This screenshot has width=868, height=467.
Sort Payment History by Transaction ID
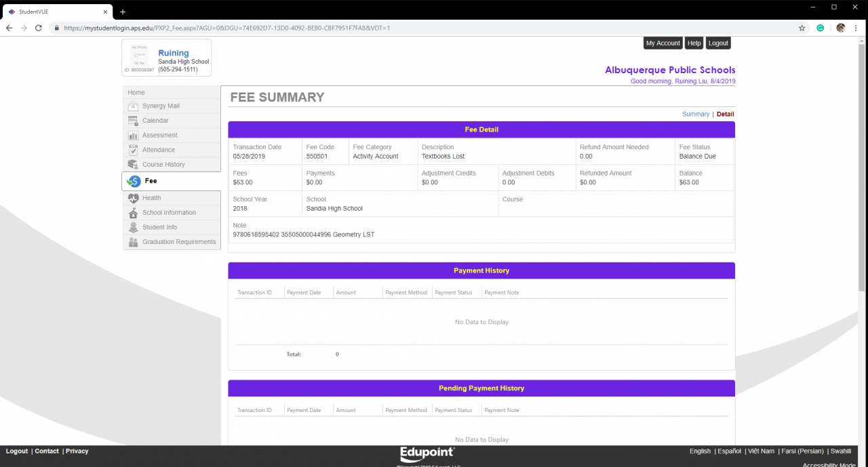pos(254,293)
